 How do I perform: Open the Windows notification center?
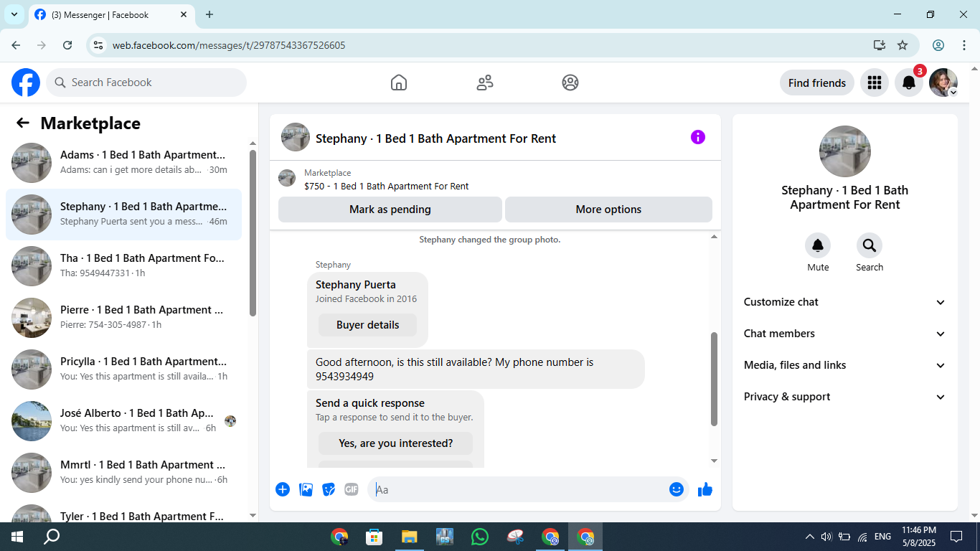[956, 537]
